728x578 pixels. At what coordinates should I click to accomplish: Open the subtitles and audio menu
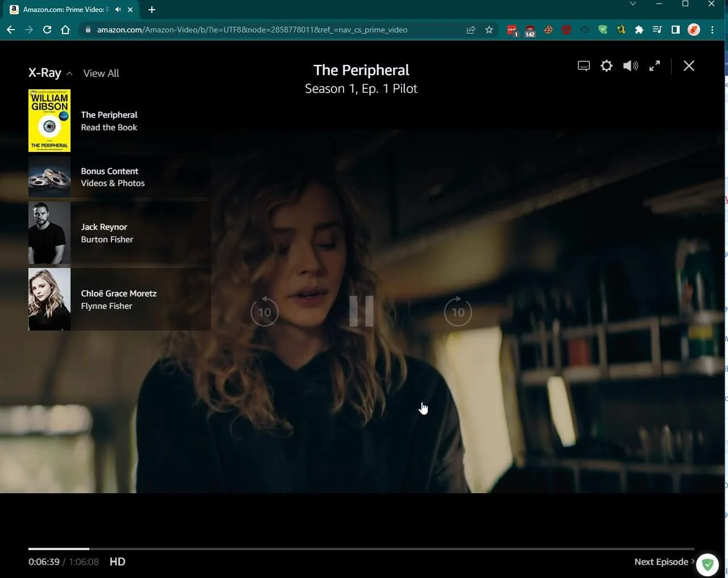tap(584, 66)
